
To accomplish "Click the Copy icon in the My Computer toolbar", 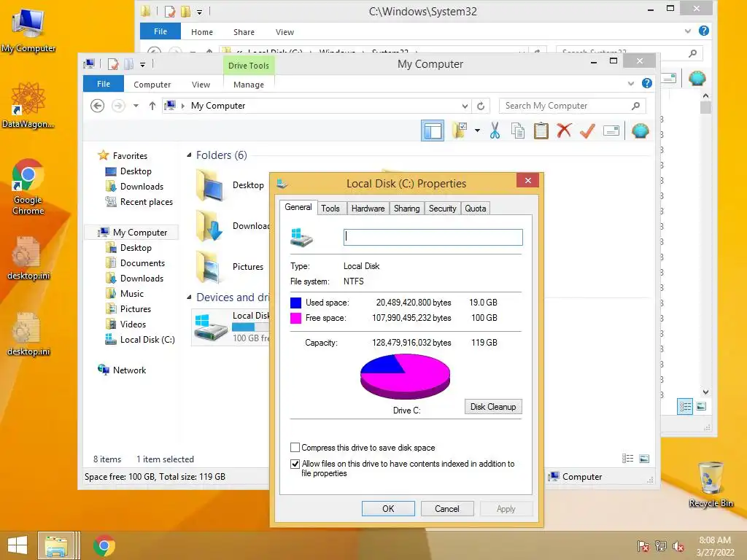I will coord(518,131).
